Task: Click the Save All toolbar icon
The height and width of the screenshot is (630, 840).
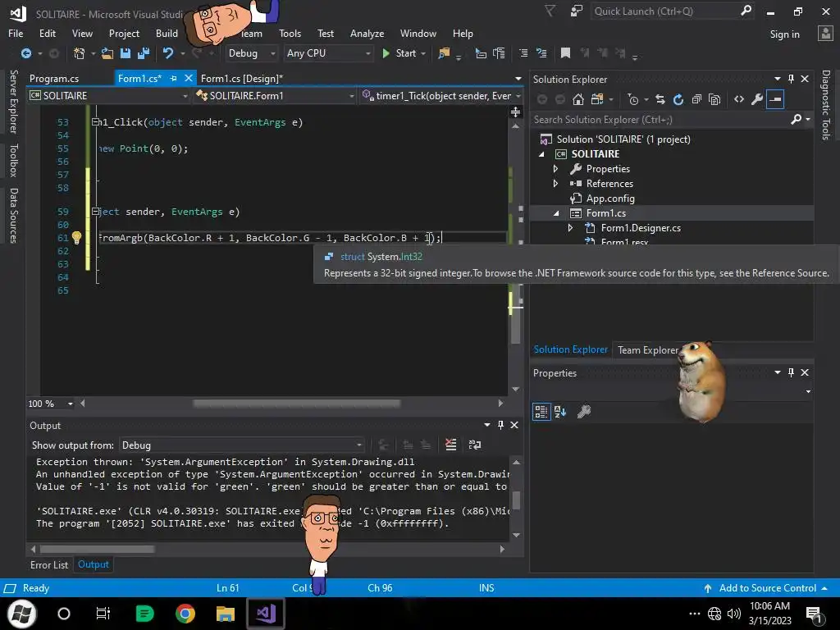Action: (144, 53)
